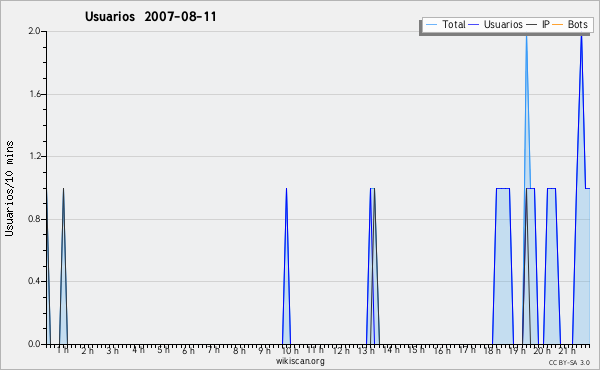Click the '15 h' x-axis label
This screenshot has width=600, height=370.
pos(416,350)
